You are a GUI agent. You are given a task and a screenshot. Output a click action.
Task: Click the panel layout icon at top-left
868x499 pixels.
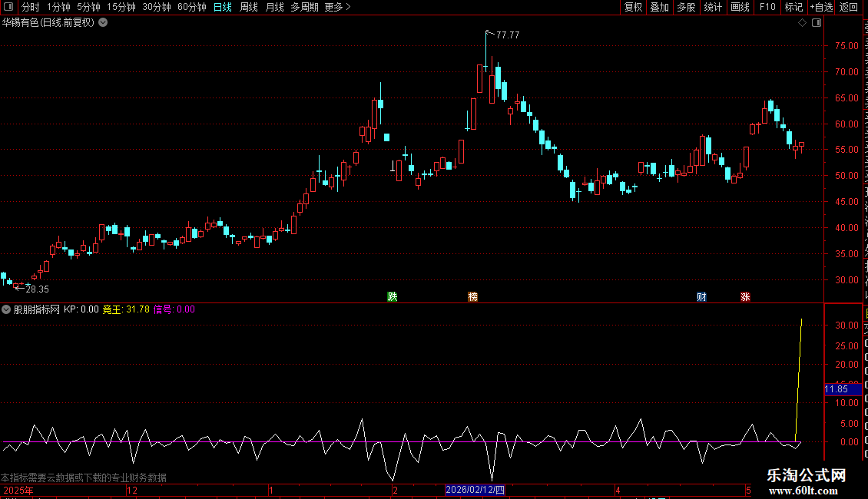[x=8, y=7]
